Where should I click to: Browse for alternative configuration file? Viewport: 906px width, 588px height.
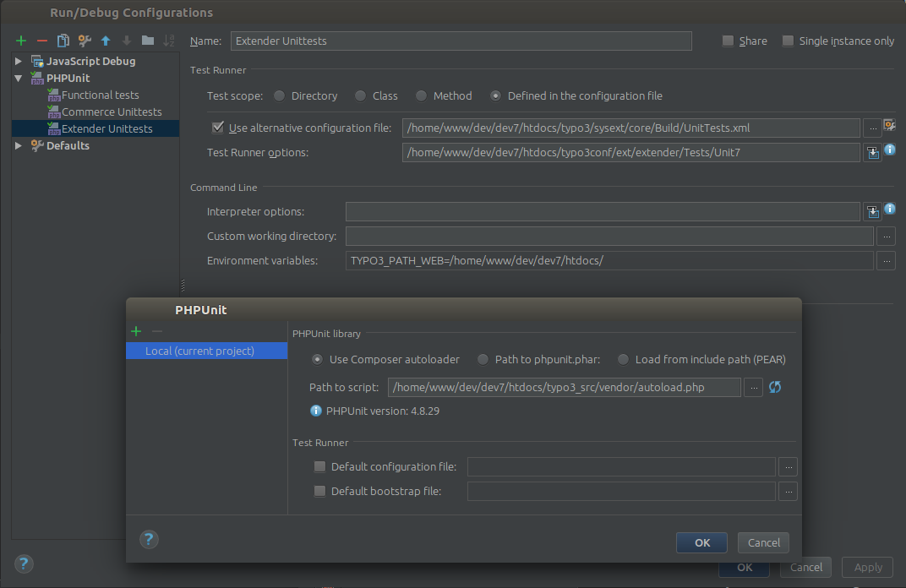872,128
